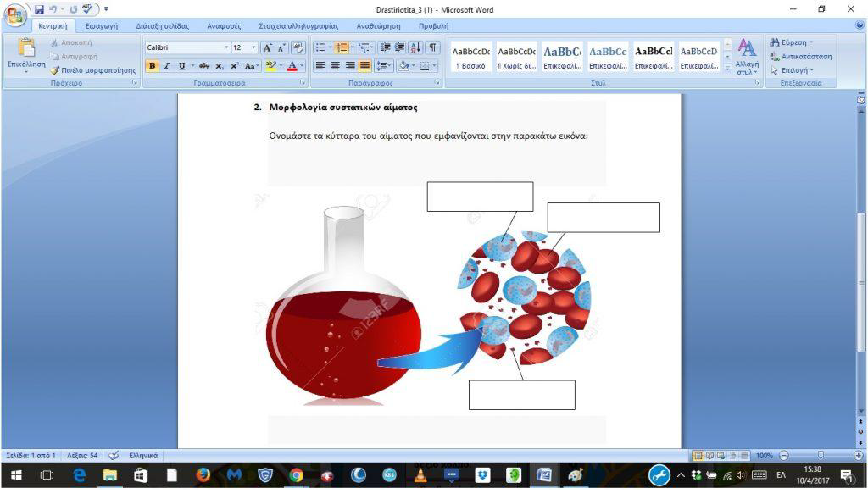Click the Save icon in Quick Access toolbar
Image resolution: width=868 pixels, height=499 pixels.
pos(40,9)
